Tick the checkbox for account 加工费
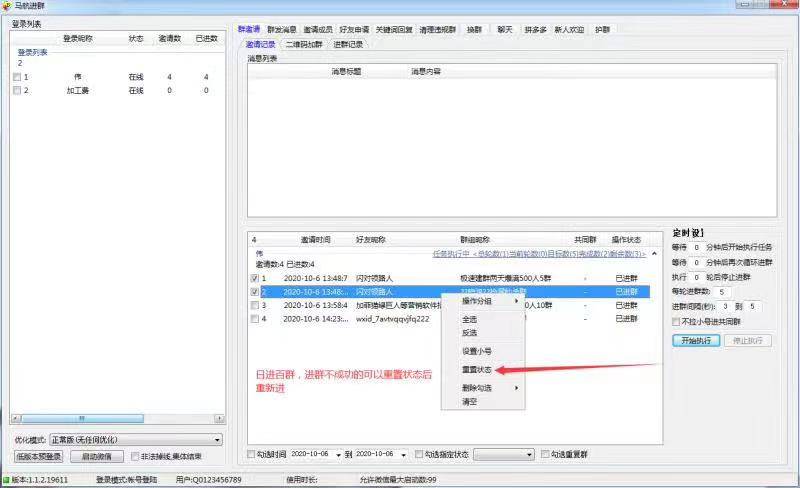 (16, 90)
